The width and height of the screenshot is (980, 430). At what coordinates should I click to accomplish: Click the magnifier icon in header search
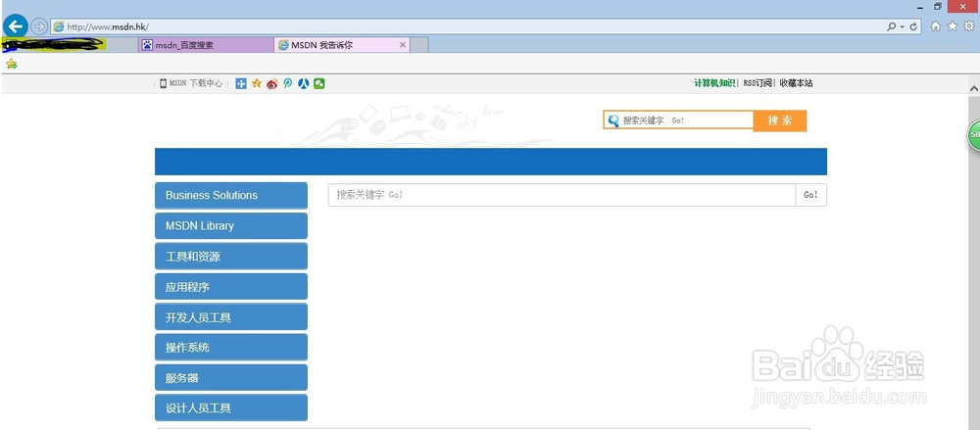coord(613,120)
